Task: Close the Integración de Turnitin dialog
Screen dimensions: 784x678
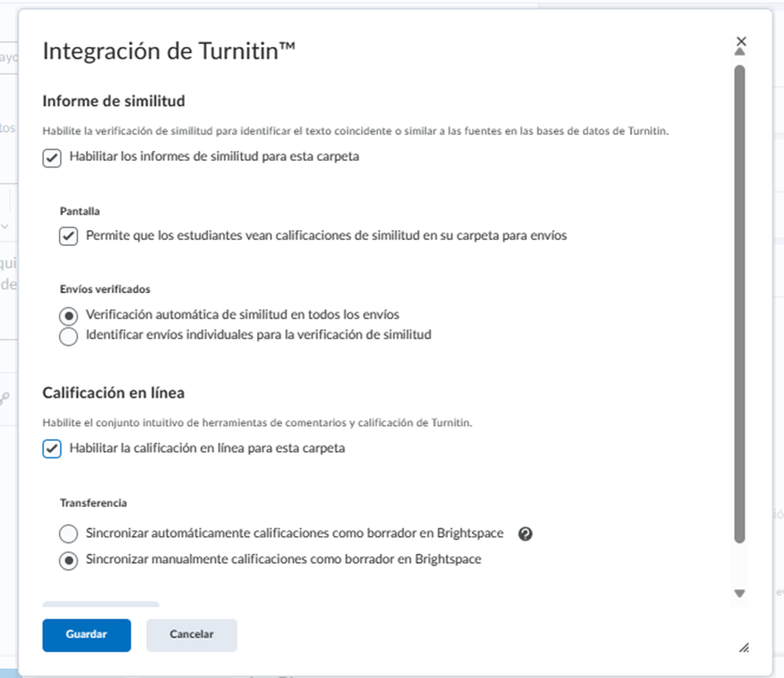Action: (741, 40)
